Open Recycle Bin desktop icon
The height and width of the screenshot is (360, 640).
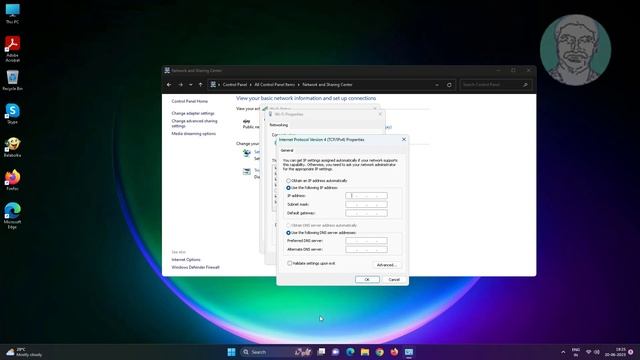[x=12, y=80]
